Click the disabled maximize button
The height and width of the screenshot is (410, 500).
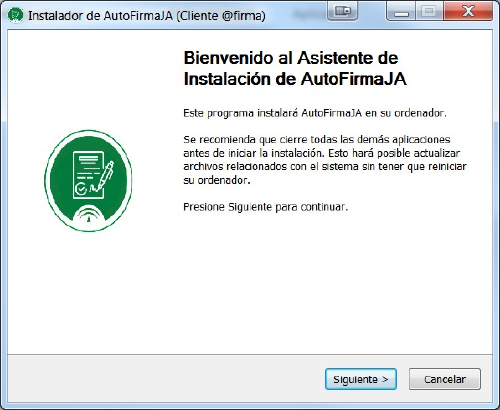pyautogui.click(x=429, y=12)
